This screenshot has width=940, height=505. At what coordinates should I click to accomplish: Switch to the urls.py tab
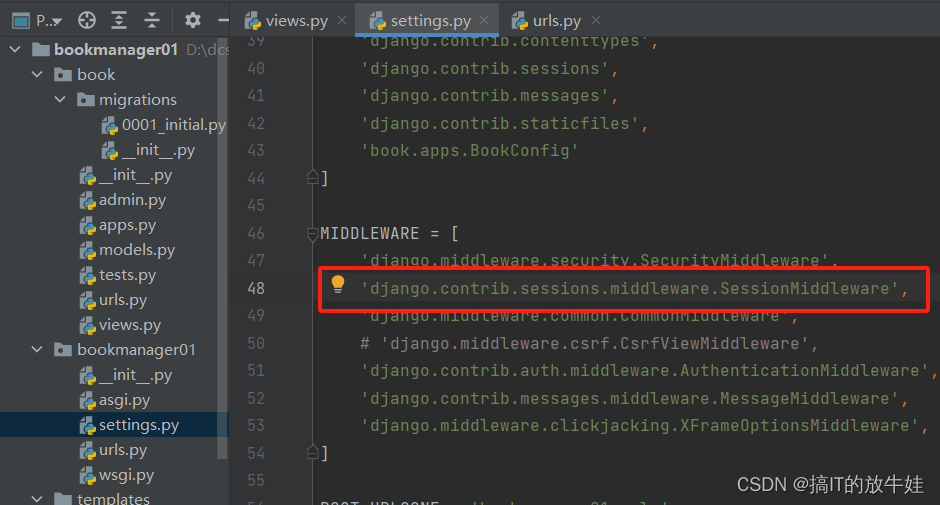click(556, 21)
